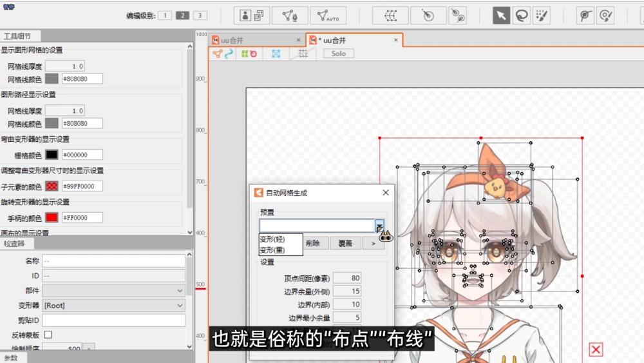Select the lasso selection tool

coord(522,15)
